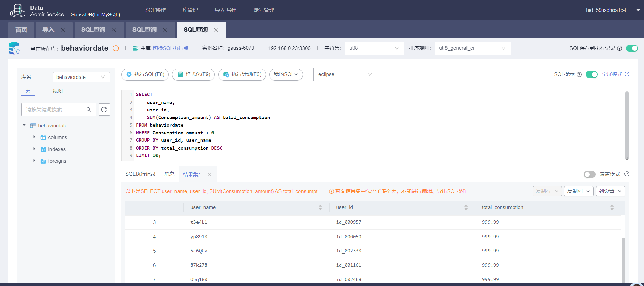The height and width of the screenshot is (286, 644).
Task: Click the help icon next to SQL提示
Action: pyautogui.click(x=579, y=74)
